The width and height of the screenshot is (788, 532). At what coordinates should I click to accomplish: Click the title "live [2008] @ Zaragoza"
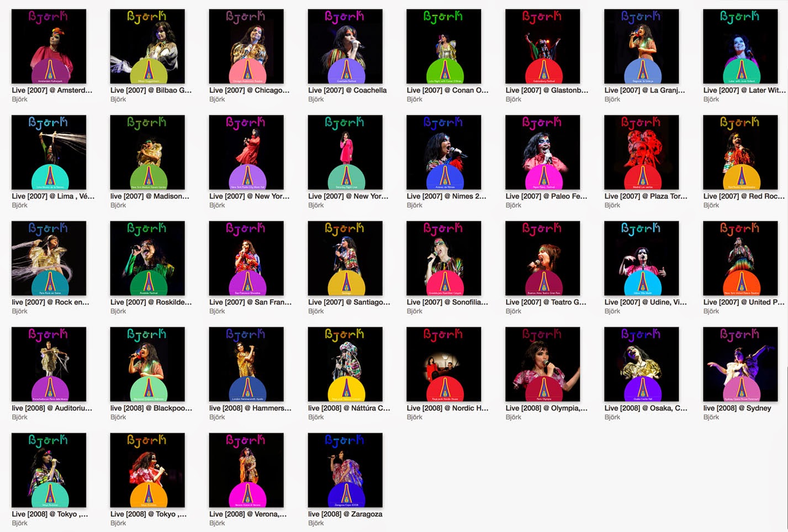point(345,514)
